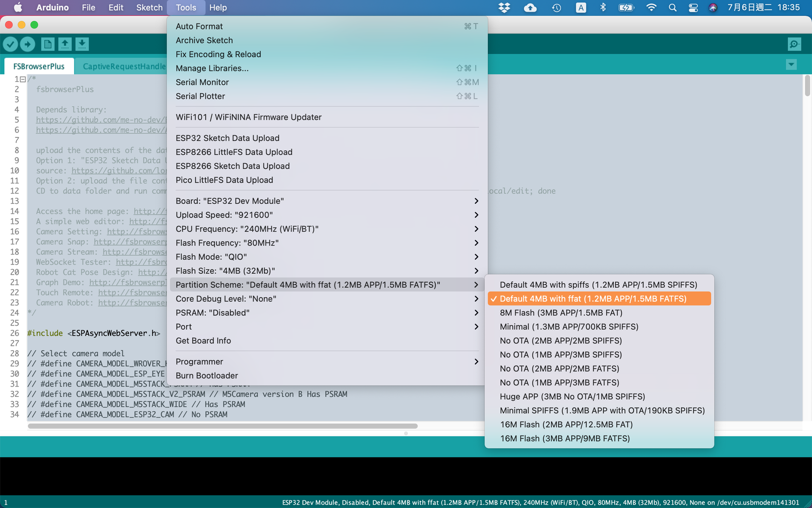
Task: Expand the Upload Speed "921600" submenu
Action: point(327,215)
